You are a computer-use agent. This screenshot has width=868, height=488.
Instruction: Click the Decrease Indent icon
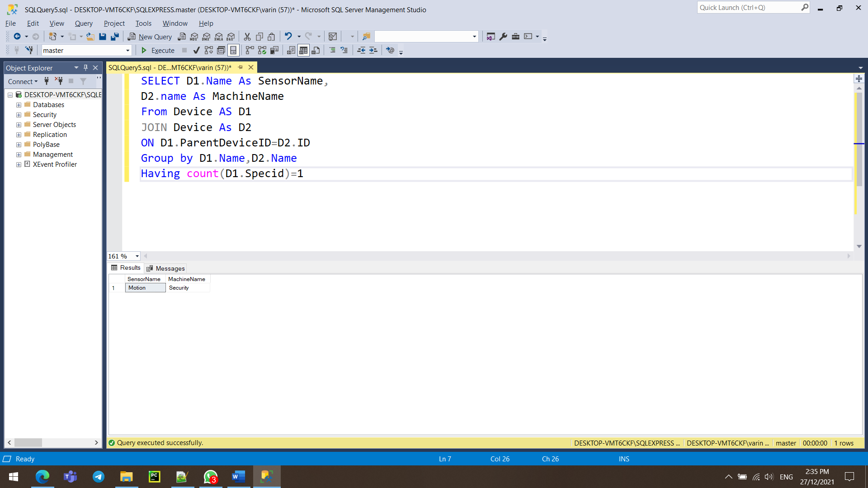pos(361,50)
